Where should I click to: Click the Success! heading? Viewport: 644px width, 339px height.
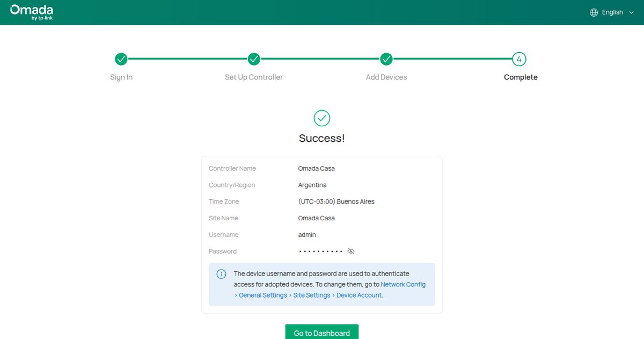click(322, 138)
